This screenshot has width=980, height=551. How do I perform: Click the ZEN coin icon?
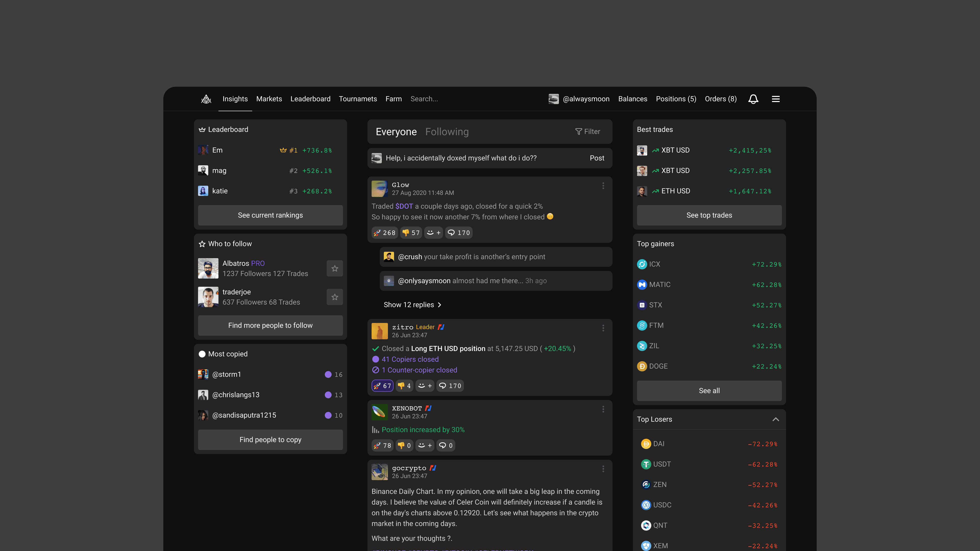tap(646, 485)
